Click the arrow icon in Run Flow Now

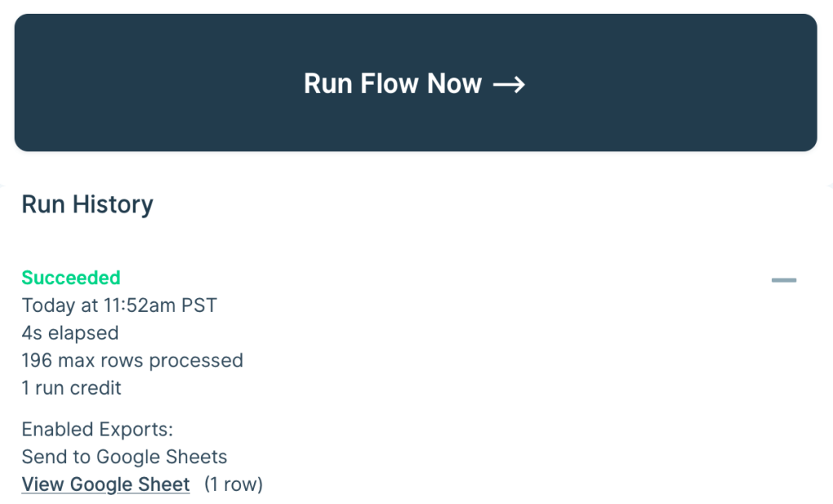click(x=511, y=83)
